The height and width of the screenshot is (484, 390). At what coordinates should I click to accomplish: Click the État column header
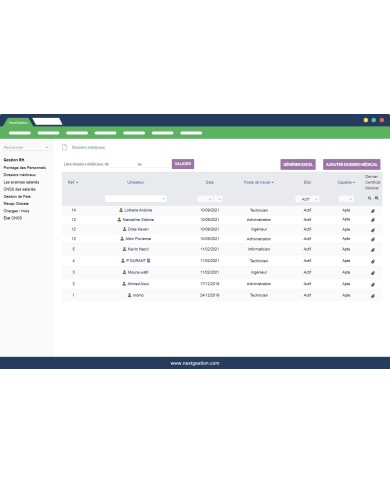point(307,182)
